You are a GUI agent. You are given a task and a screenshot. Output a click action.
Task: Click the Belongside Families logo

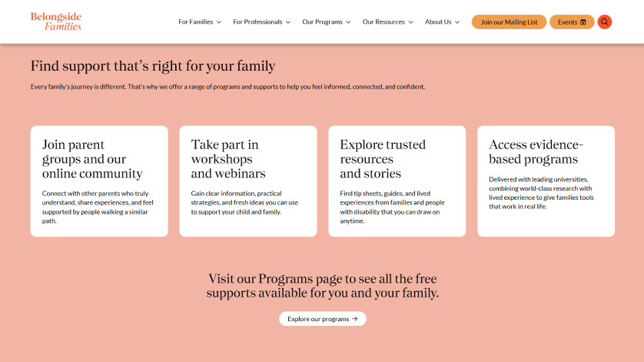coord(56,22)
